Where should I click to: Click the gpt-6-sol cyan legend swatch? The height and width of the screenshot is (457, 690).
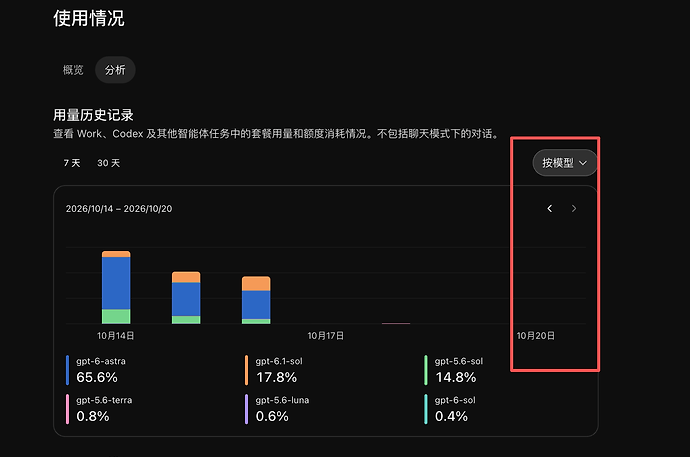[426, 409]
